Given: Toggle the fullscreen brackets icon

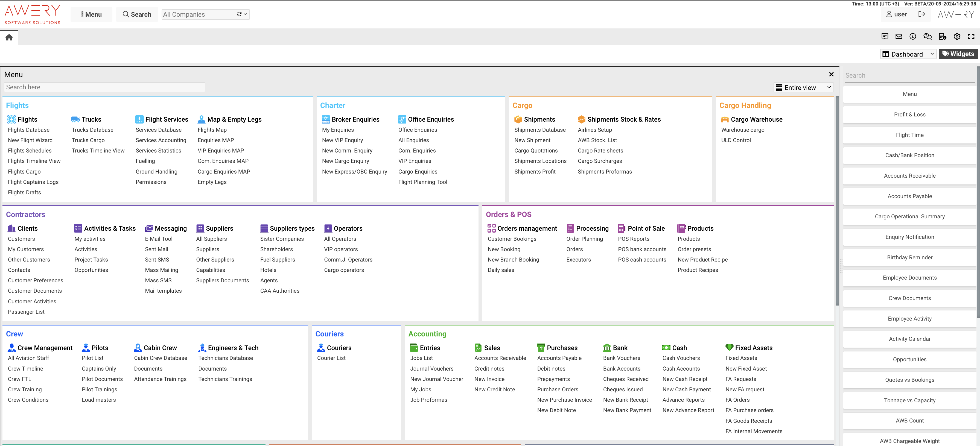Looking at the screenshot, I should click(971, 37).
